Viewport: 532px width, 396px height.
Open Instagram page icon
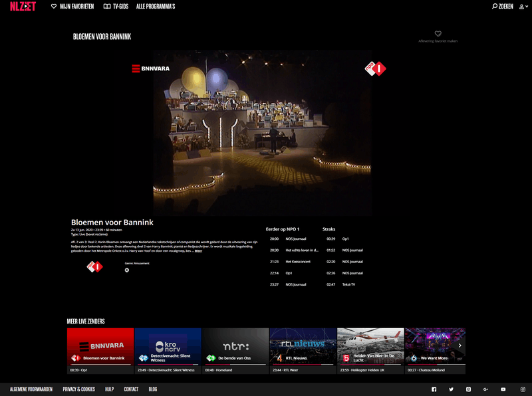pos(523,389)
